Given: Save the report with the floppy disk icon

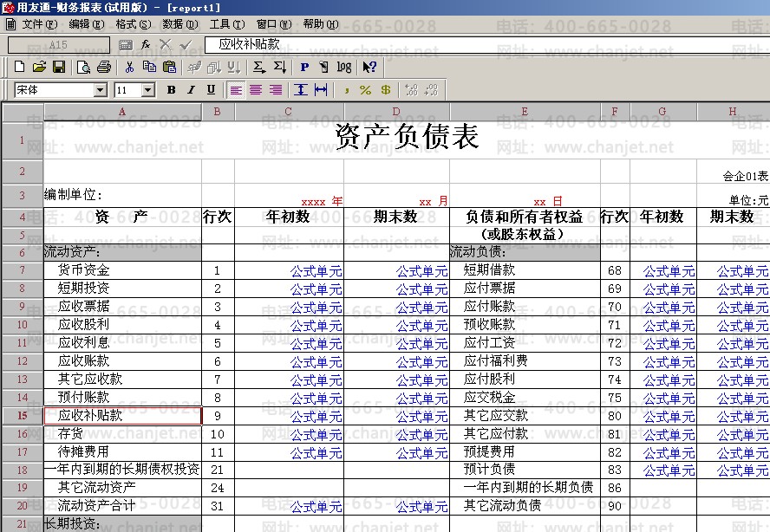Looking at the screenshot, I should click(59, 67).
